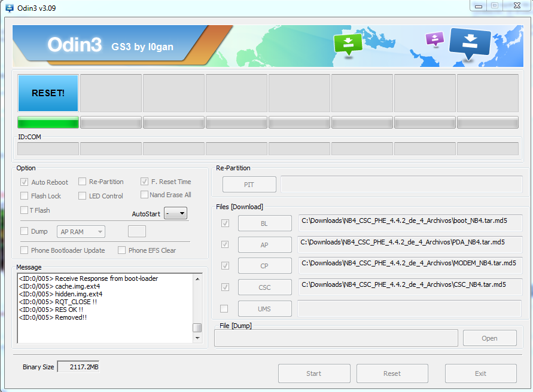Click the Exit button
The image size is (533, 392).
point(481,373)
